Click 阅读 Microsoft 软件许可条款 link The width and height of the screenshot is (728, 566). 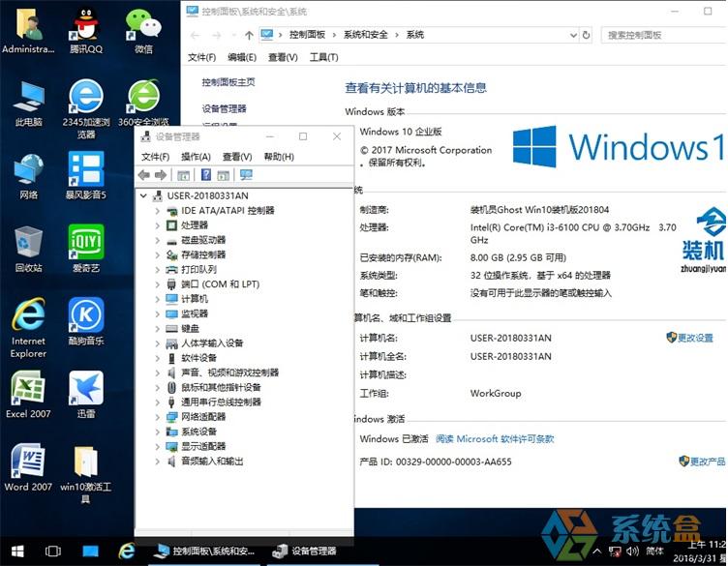pos(495,439)
